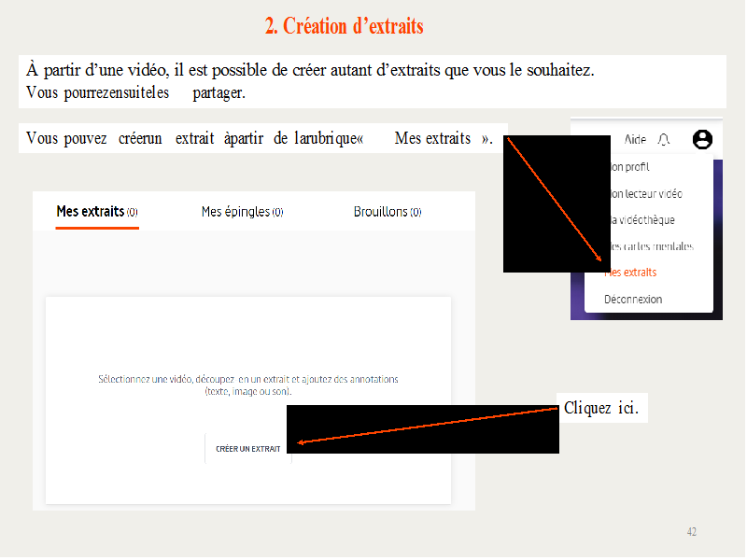Viewport: 747px width, 560px height.
Task: Click the "Cliquez ici." callout label
Action: coord(601,409)
